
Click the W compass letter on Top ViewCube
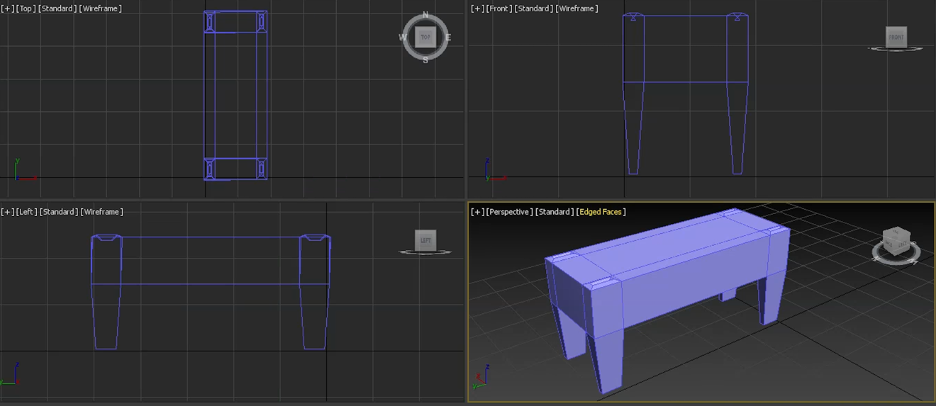pyautogui.click(x=404, y=38)
